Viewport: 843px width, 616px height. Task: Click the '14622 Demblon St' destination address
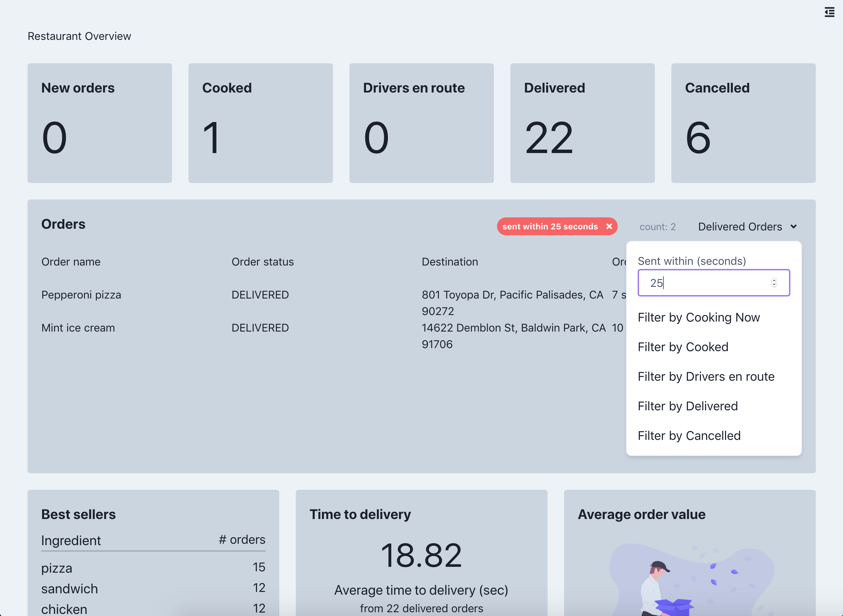pos(514,336)
